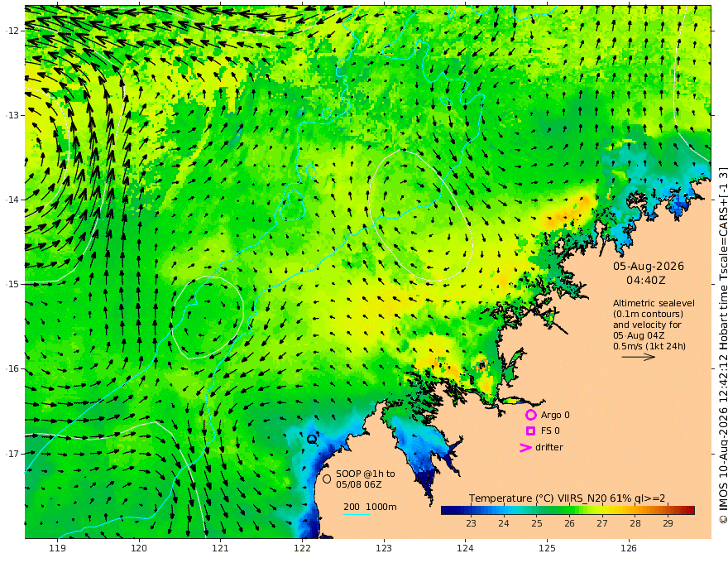
Task: Click the 'Altimetric sealevel' caption text
Action: 654,303
